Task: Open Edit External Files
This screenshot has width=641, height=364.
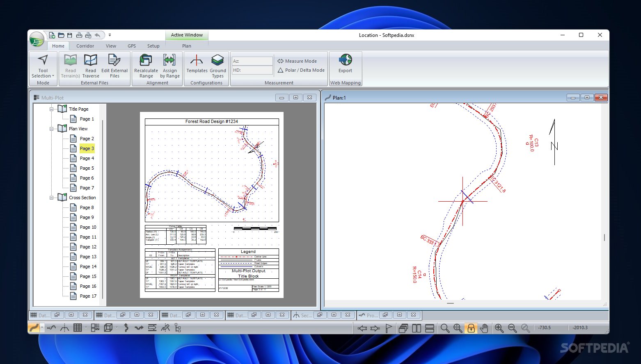Action: [x=114, y=66]
